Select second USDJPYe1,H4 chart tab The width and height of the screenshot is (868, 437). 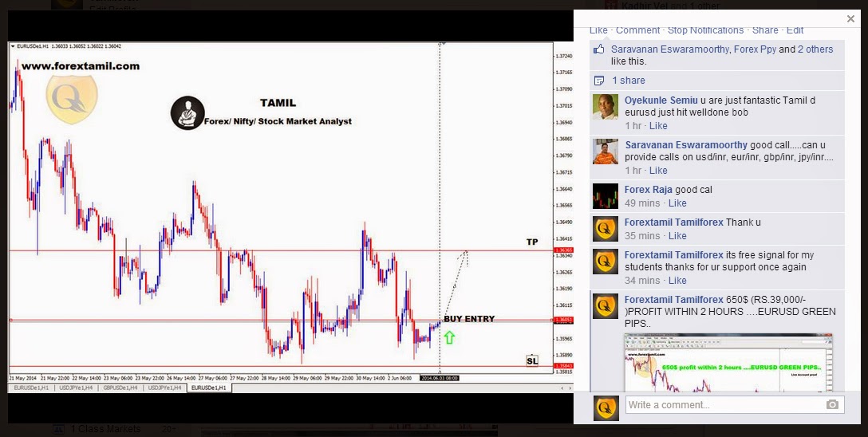click(165, 388)
